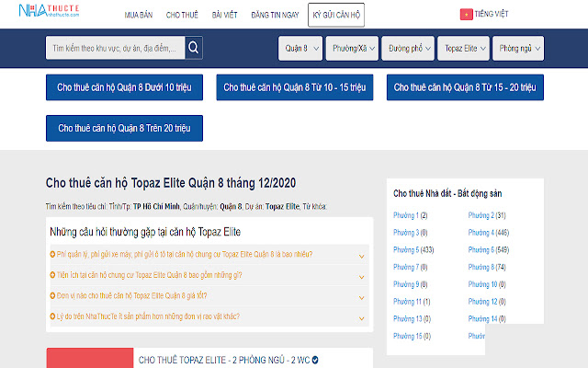Image resolution: width=588 pixels, height=368 pixels.
Task: Click 'Cho thuê Nhà đất - Bất động sản' sidebar heading
Action: tap(447, 194)
